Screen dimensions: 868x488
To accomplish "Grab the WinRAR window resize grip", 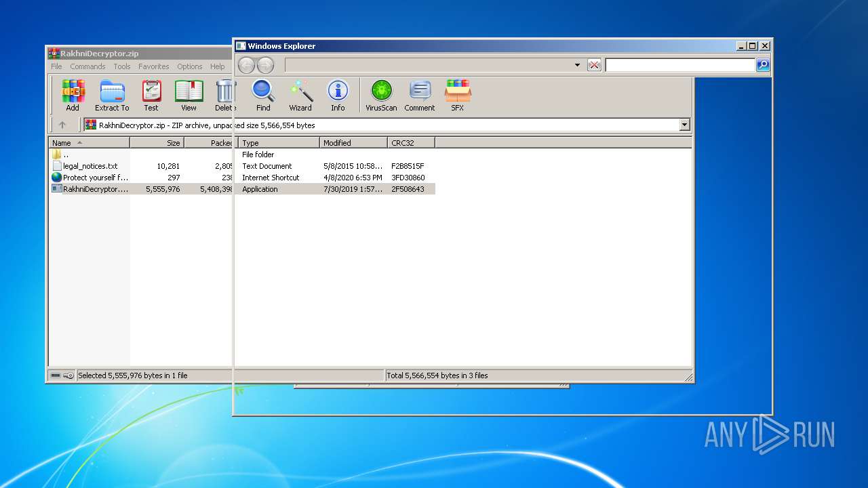I will click(688, 378).
